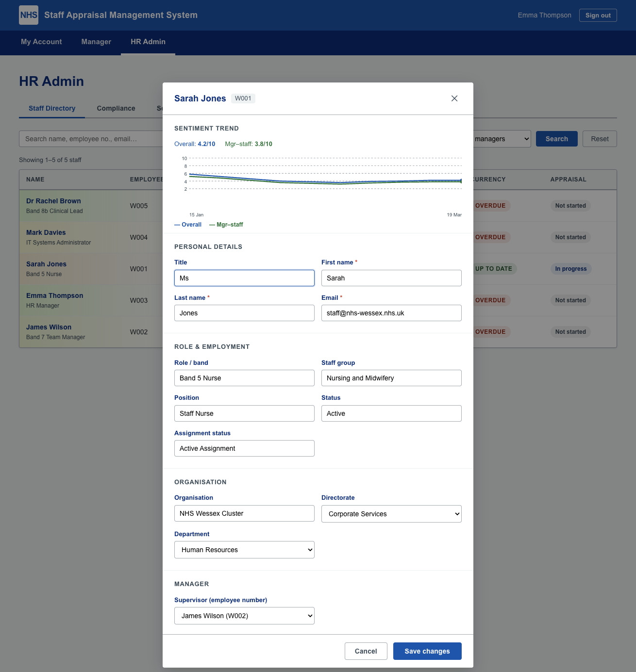Switch to the Compliance tab

(116, 108)
